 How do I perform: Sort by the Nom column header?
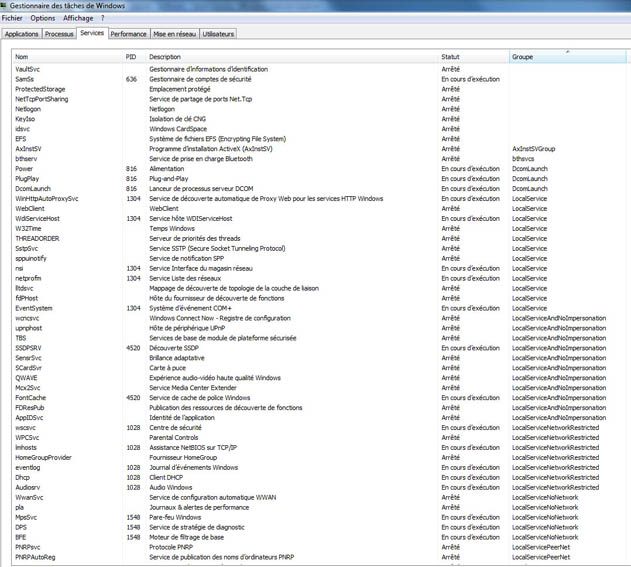pos(67,57)
